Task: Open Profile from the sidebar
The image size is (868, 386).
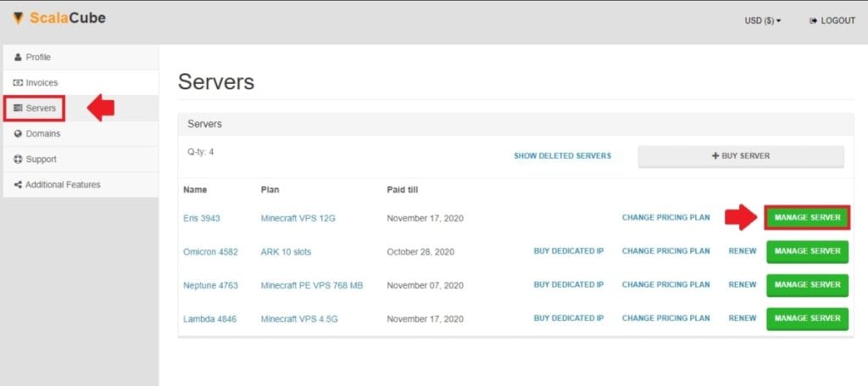Action: (38, 57)
